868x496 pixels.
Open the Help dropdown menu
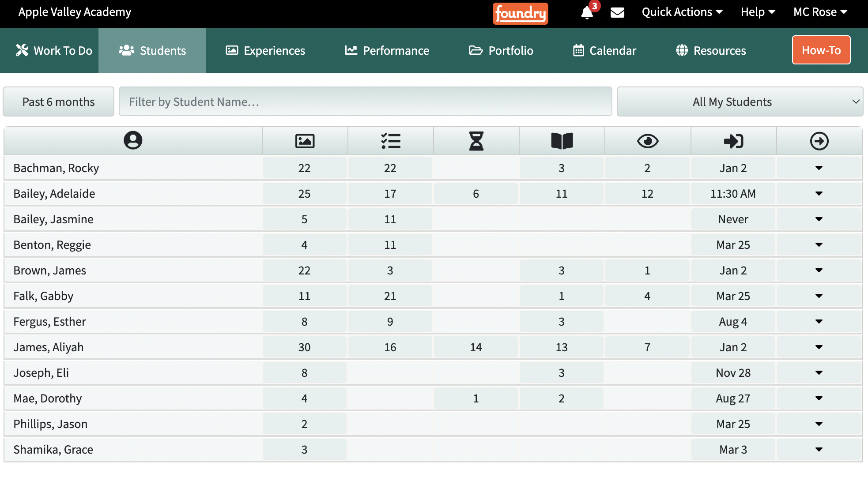[758, 12]
